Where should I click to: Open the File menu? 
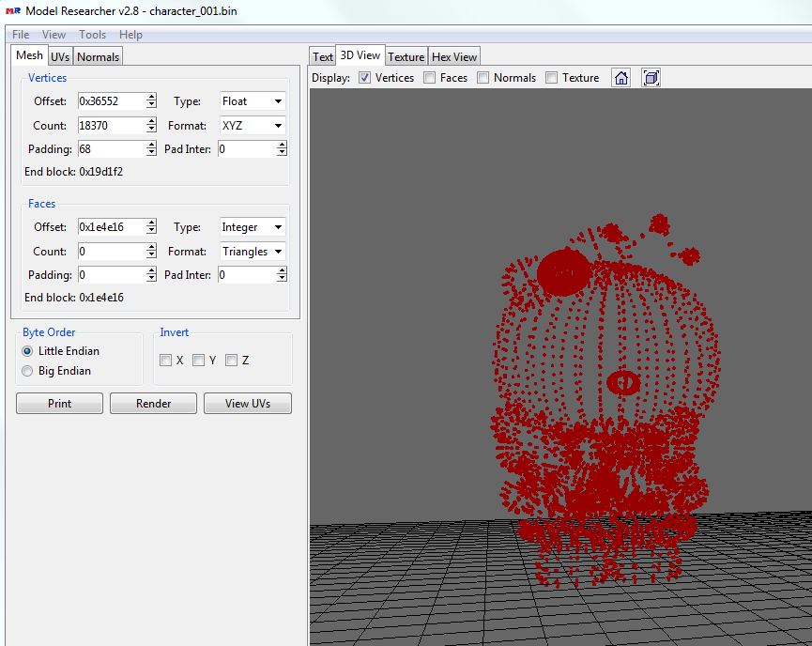pos(21,35)
